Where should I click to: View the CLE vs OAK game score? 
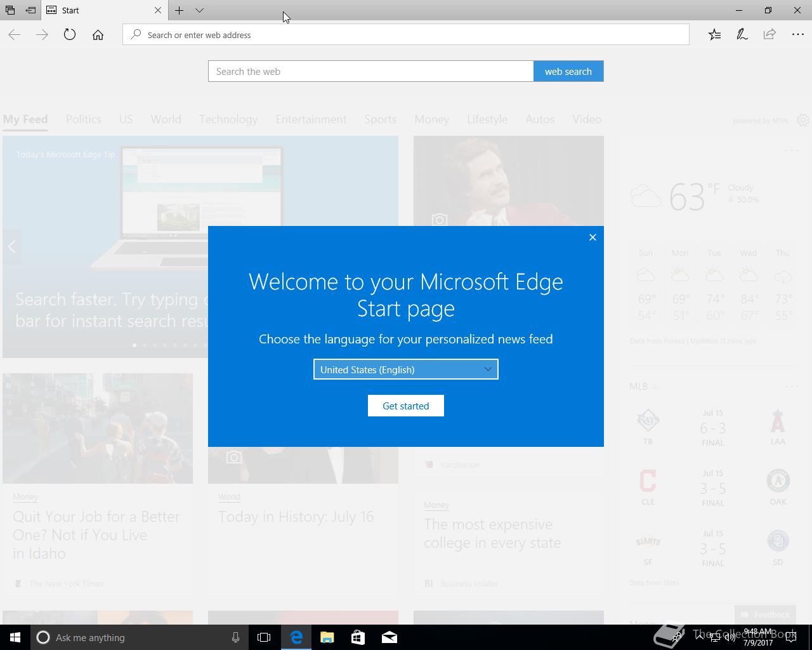(713, 488)
